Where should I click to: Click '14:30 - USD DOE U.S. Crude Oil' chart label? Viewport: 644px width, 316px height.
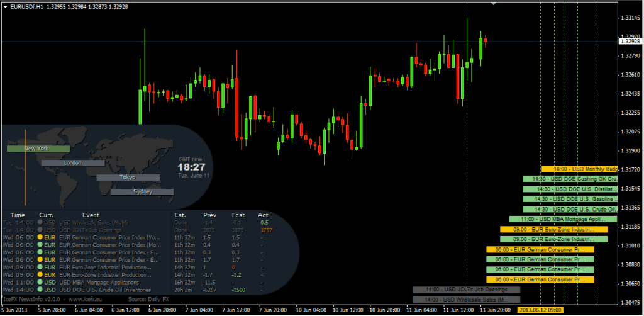[570, 209]
